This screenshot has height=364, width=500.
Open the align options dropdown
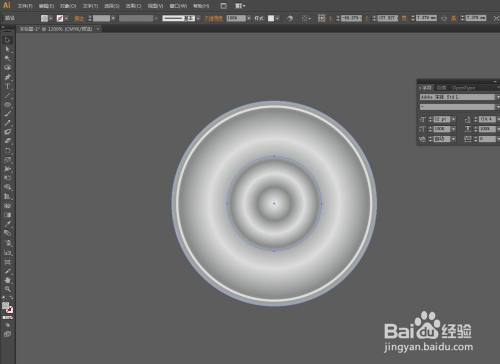click(305, 19)
